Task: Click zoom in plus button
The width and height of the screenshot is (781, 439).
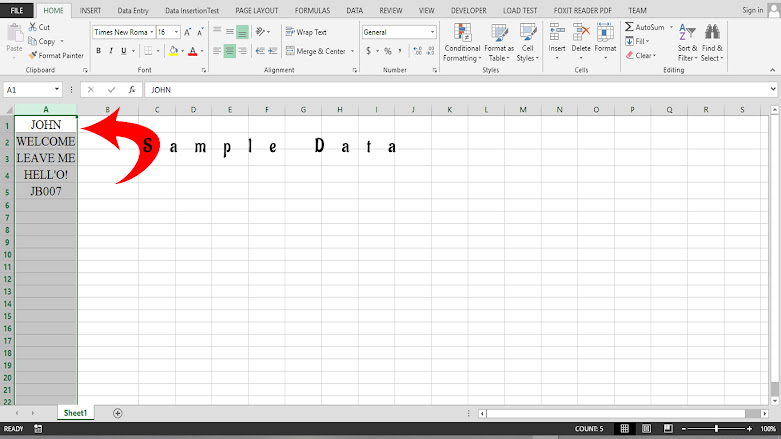Action: [x=749, y=429]
